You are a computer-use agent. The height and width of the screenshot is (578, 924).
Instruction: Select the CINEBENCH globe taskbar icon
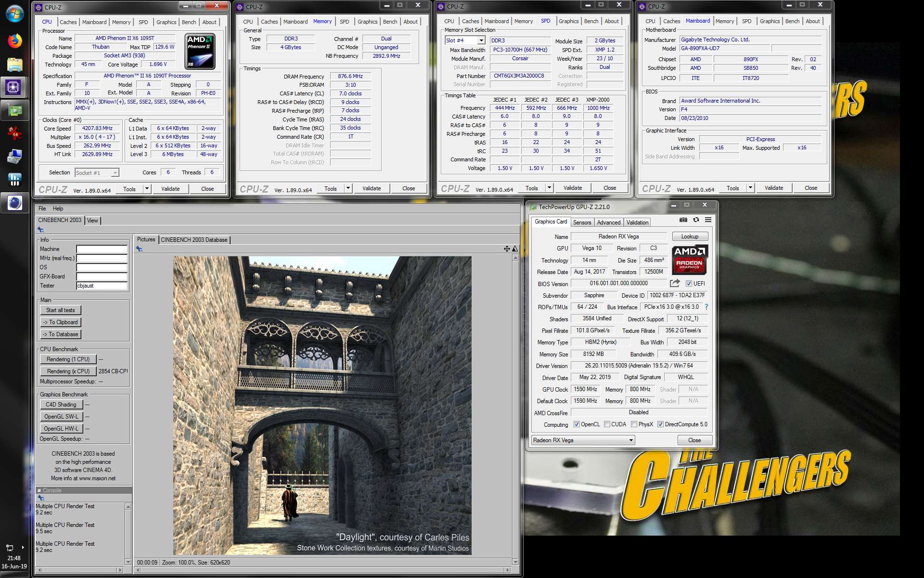click(x=14, y=202)
